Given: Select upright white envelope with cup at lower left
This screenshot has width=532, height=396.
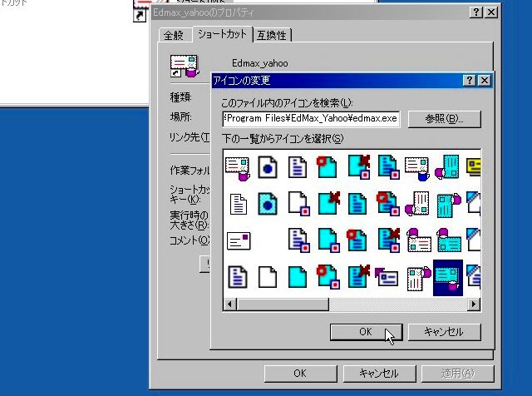Looking at the screenshot, I should 417,204.
